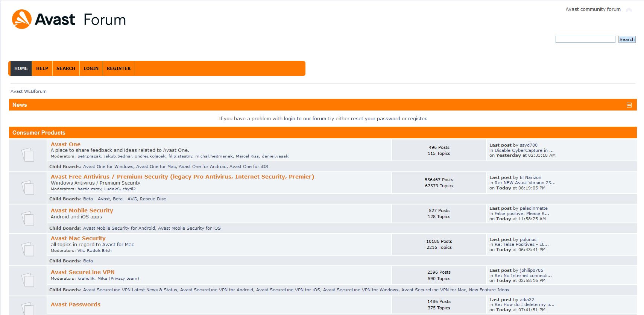Open child board Avast One for Windows
The height and width of the screenshot is (315, 644).
[108, 167]
